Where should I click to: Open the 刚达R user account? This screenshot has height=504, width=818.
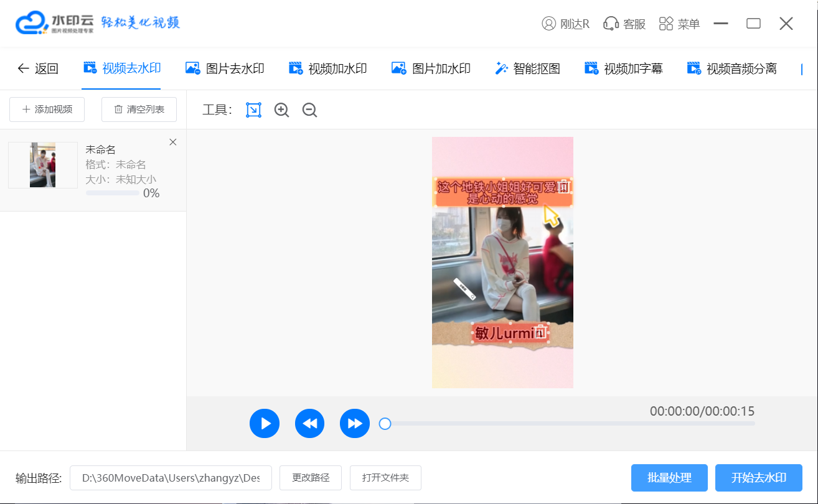pos(565,24)
